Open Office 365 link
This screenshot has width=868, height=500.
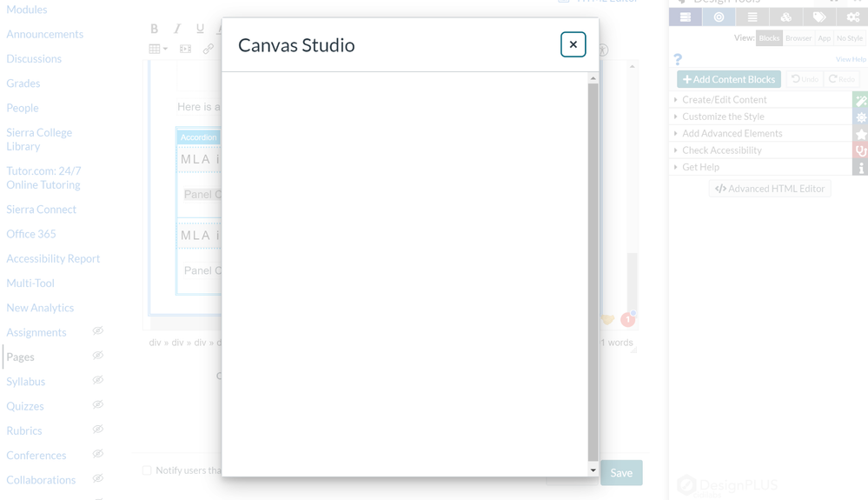pos(31,234)
